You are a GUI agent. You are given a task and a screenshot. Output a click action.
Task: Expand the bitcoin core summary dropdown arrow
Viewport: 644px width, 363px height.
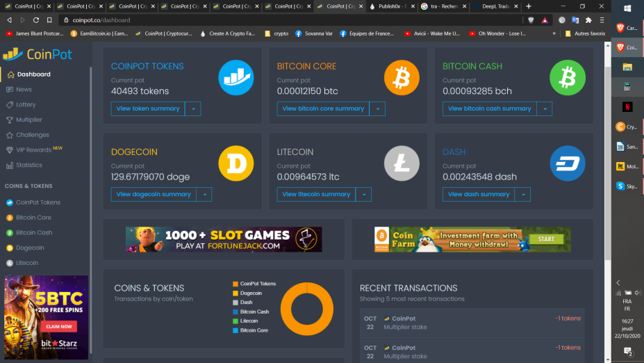pyautogui.click(x=377, y=109)
